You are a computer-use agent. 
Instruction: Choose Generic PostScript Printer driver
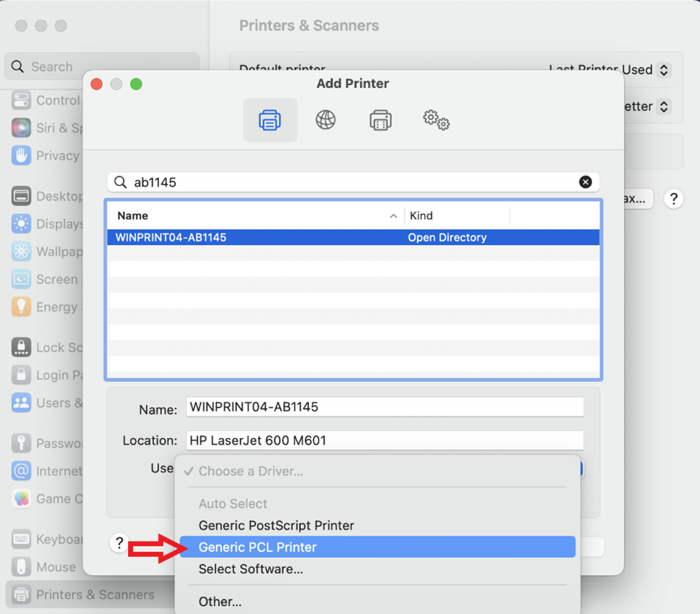coord(276,526)
